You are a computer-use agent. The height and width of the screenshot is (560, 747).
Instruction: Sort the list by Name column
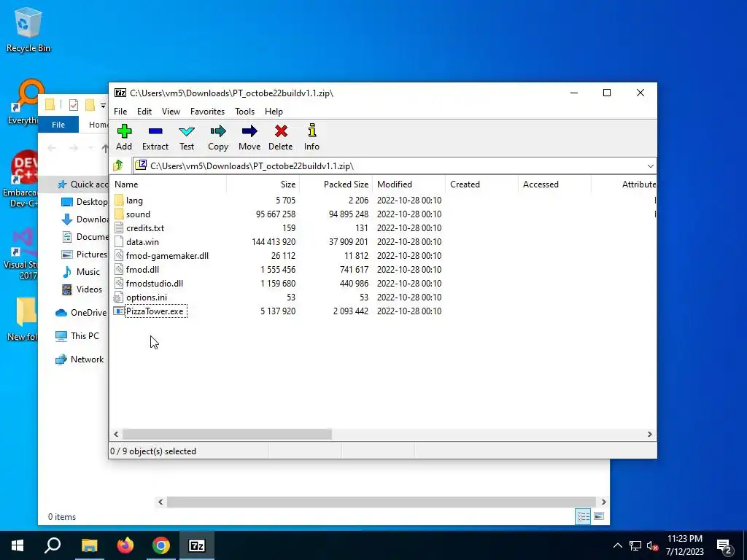click(x=168, y=184)
